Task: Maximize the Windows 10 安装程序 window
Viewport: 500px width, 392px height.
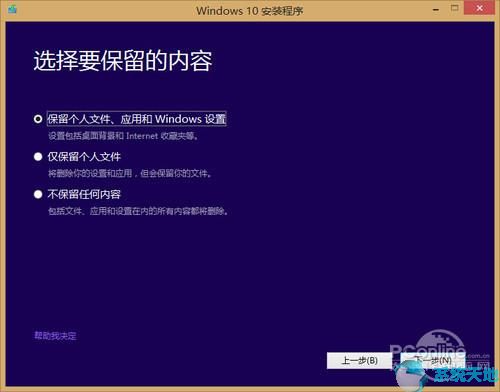Action: tap(454, 8)
